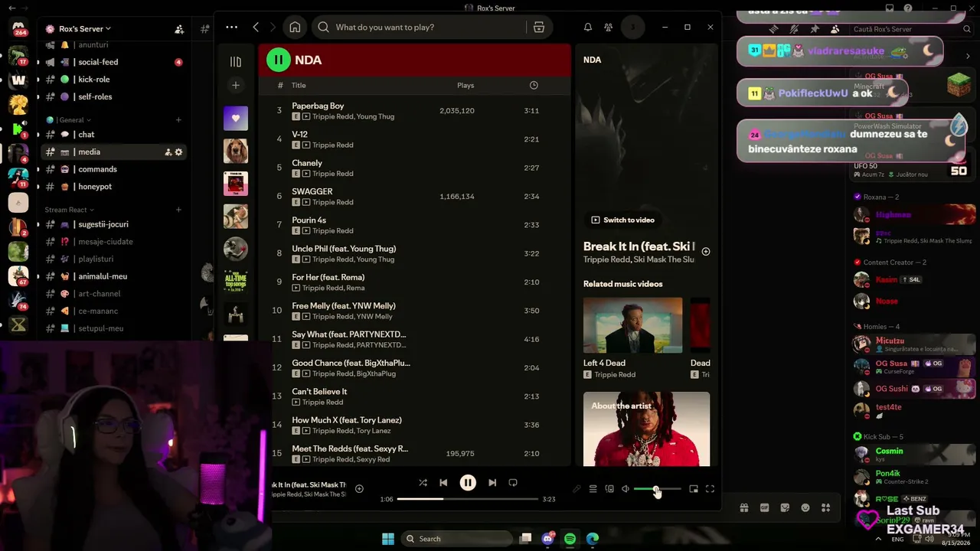This screenshot has width=980, height=551.
Task: Open the Liked Songs playlist tile
Action: 236,119
